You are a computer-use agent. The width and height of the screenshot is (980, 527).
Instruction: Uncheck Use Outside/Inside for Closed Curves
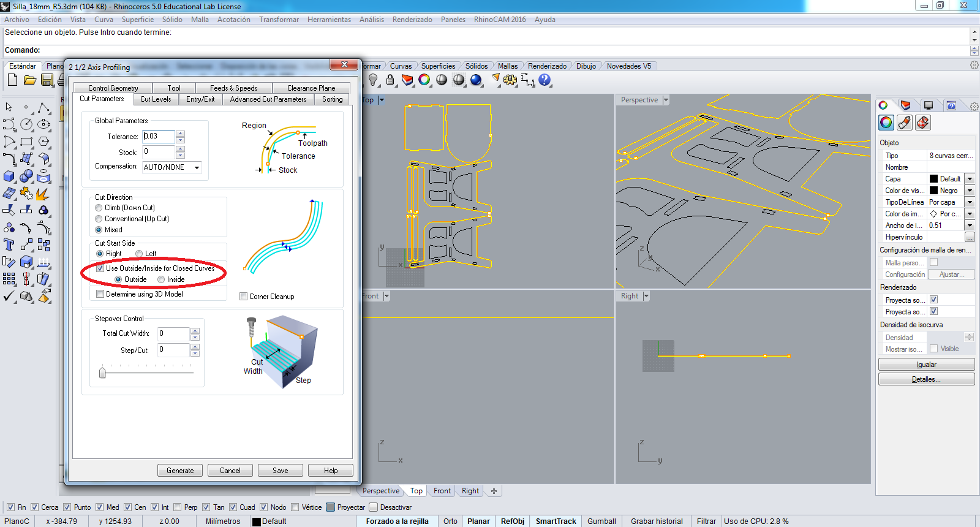coord(100,268)
